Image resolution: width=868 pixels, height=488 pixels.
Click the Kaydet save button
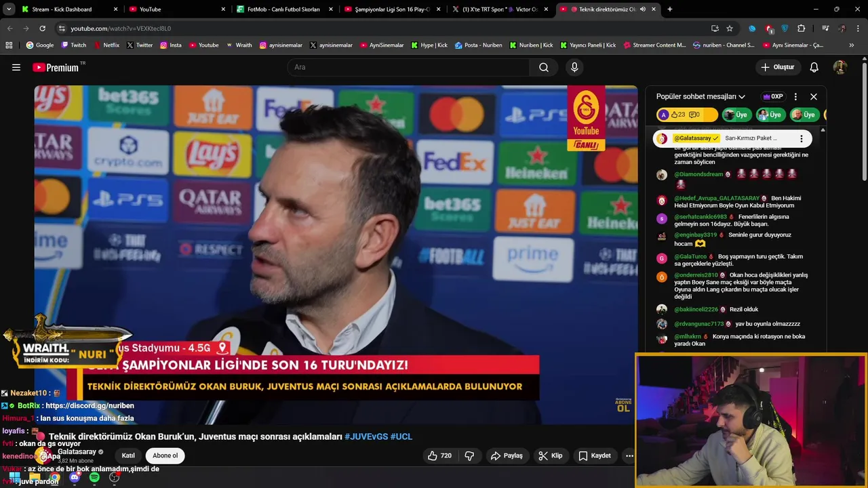tap(594, 455)
